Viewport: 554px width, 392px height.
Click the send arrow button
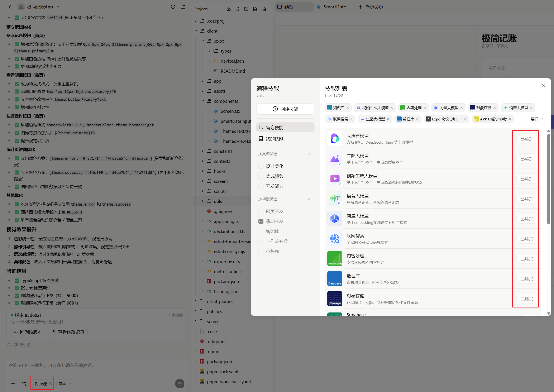click(180, 384)
